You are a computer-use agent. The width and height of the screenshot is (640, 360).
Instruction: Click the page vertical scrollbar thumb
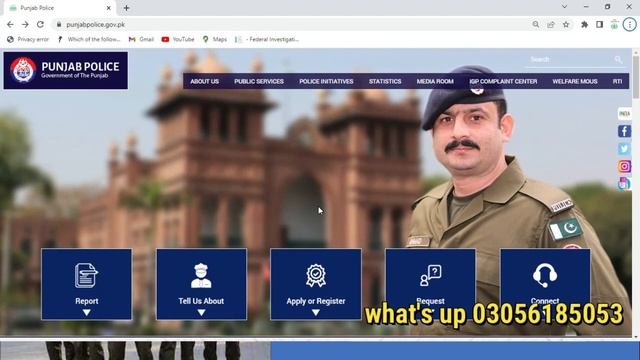(x=636, y=77)
